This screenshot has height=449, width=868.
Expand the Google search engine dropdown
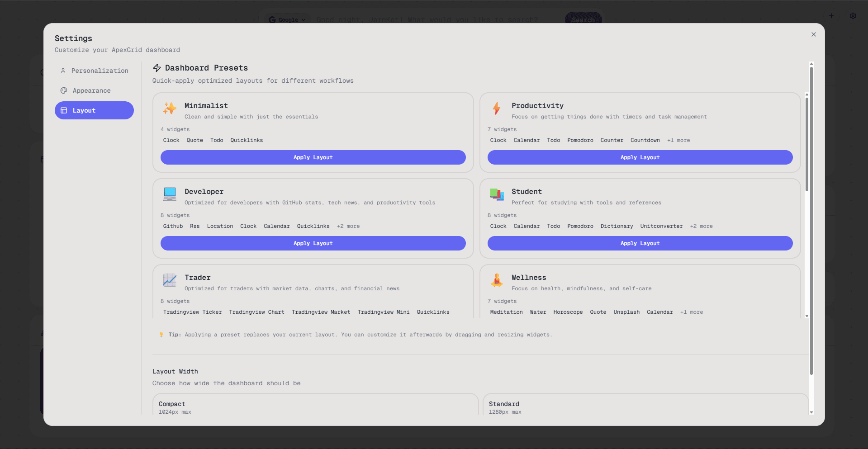tap(287, 20)
